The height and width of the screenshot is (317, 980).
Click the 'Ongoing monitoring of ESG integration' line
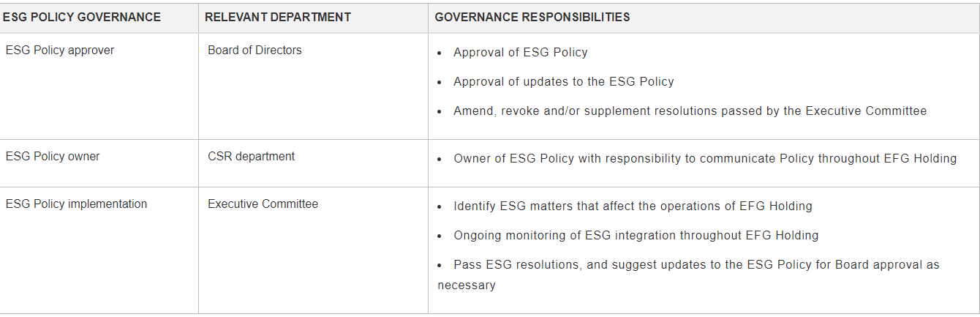[636, 236]
